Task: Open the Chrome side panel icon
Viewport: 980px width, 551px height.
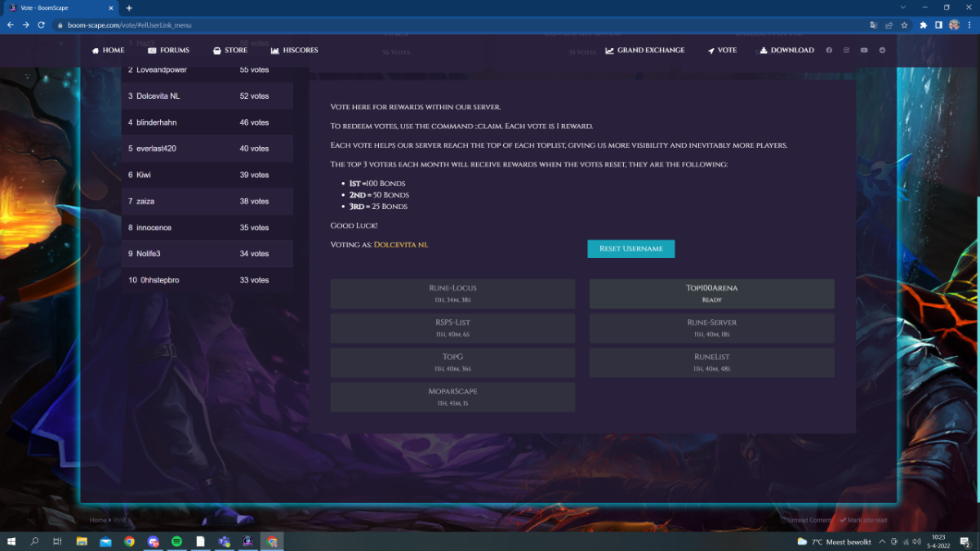Action: pos(938,25)
